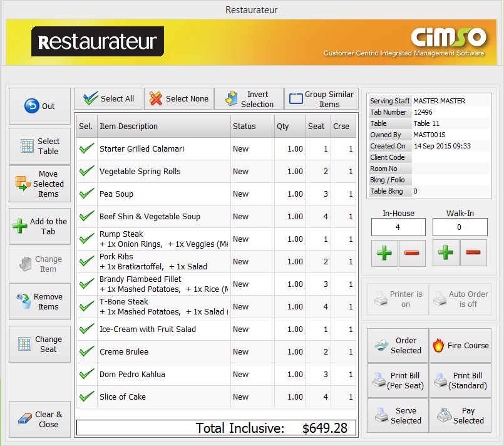Deselect Starter Grilled Calamari checkmark
504x446 pixels.
87,148
